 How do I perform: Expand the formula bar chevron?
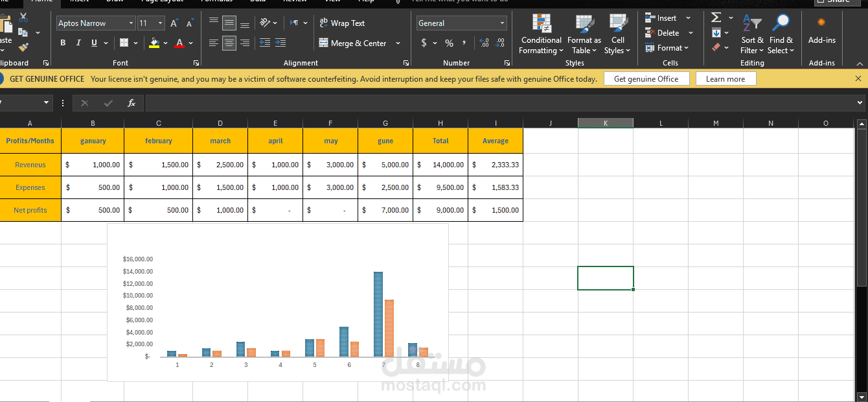860,102
